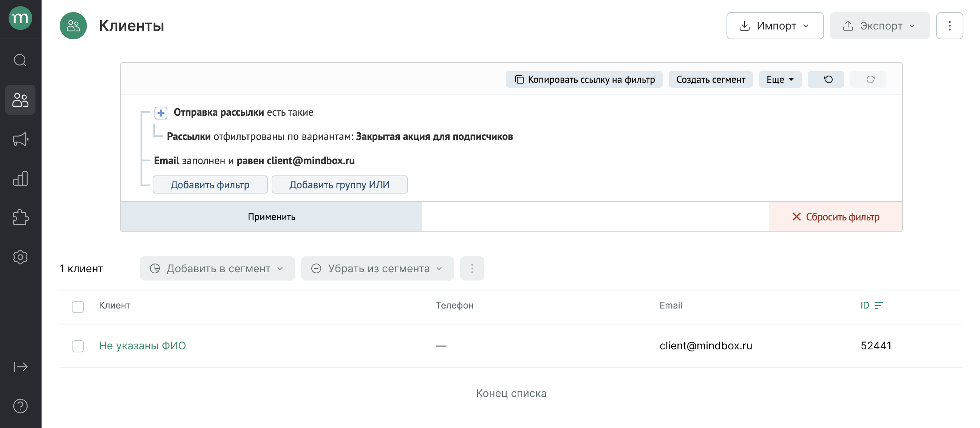Open the Экспорт dropdown
This screenshot has height=428, width=980.
pyautogui.click(x=880, y=25)
